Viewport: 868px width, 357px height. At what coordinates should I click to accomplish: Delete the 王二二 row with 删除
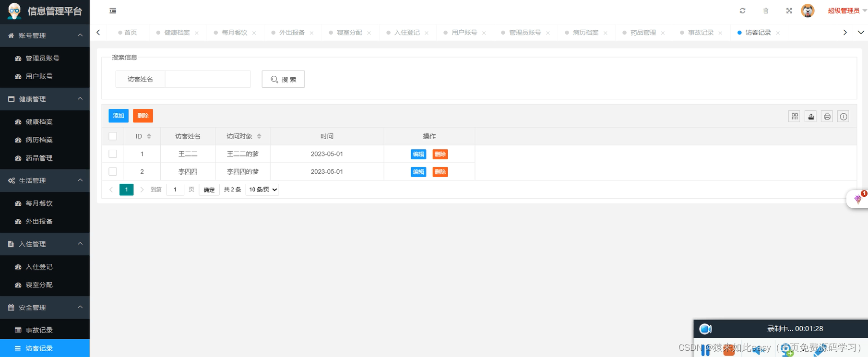440,154
